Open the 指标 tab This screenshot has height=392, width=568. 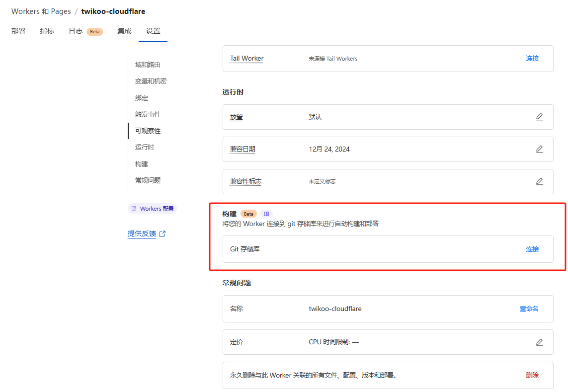tap(47, 31)
